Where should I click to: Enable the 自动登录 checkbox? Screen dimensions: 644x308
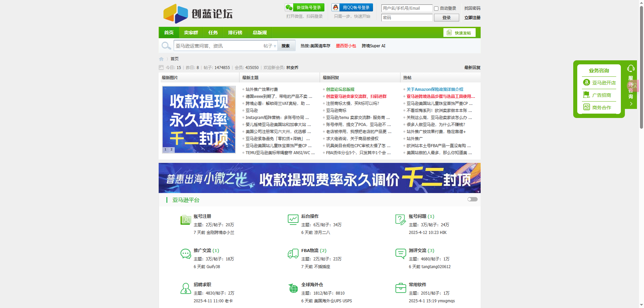click(x=436, y=8)
